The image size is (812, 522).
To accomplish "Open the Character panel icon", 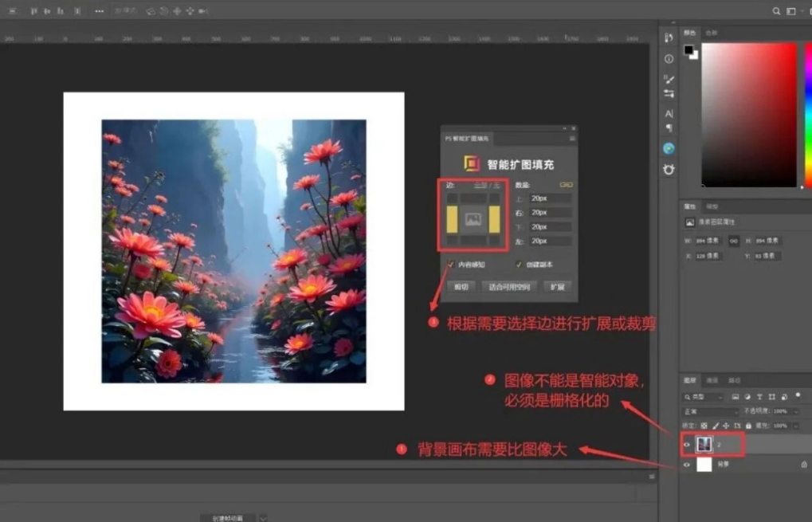I will [669, 113].
